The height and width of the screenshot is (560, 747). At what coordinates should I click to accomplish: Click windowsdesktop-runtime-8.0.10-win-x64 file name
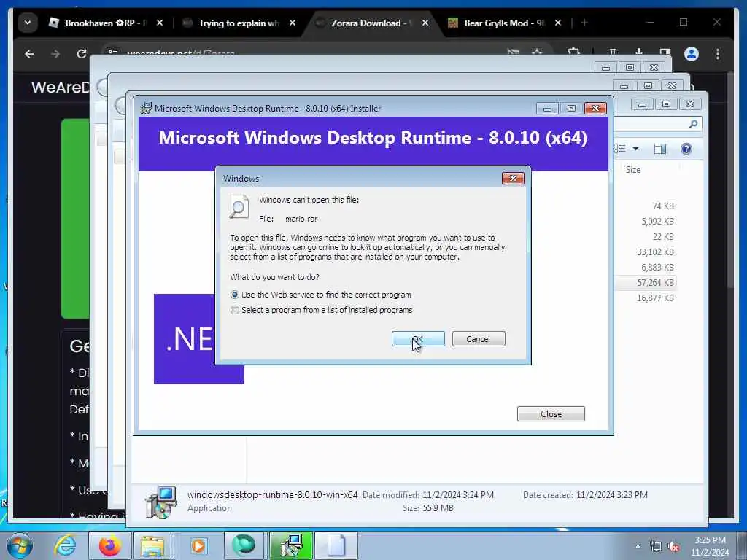[x=273, y=495]
